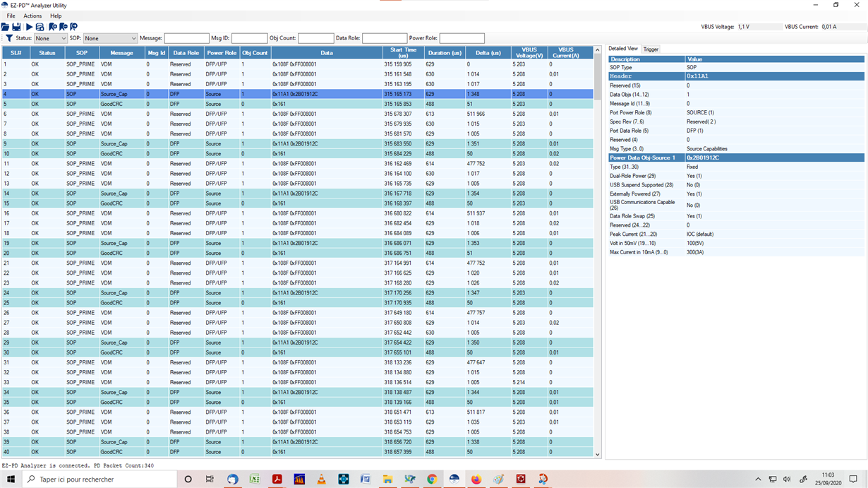Click the VBUS Current(A) column header
This screenshot has height=488, width=868.
(x=570, y=53)
